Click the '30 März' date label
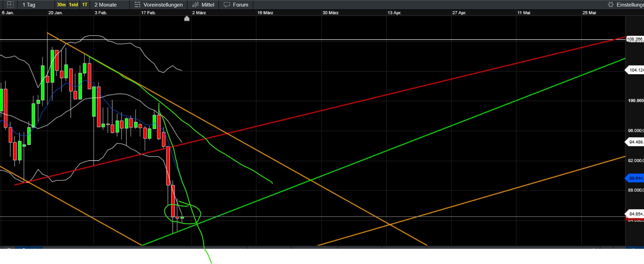 pyautogui.click(x=330, y=13)
